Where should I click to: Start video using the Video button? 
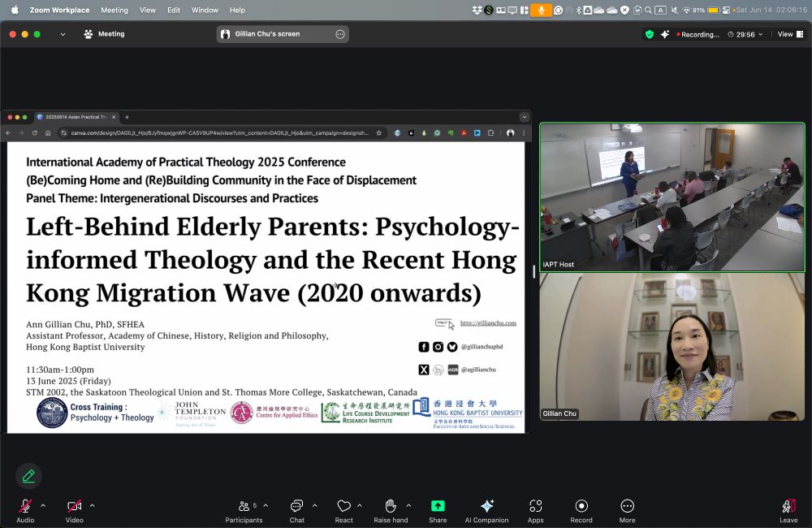tap(74, 510)
